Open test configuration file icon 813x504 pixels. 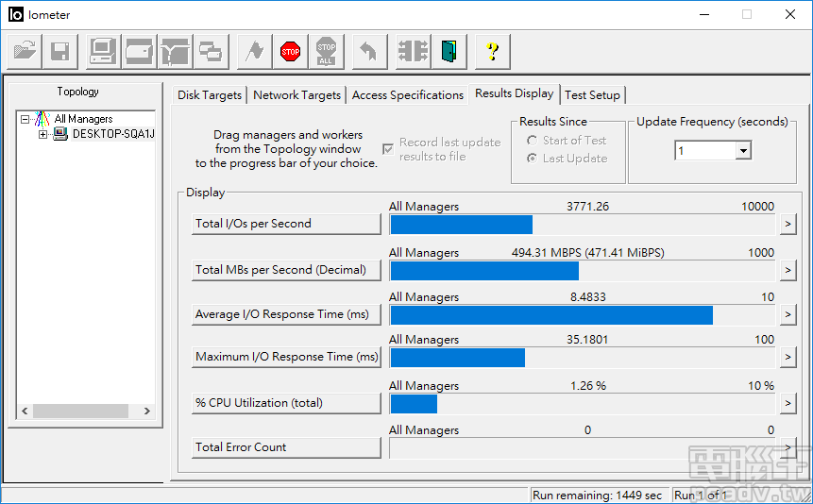[25, 51]
